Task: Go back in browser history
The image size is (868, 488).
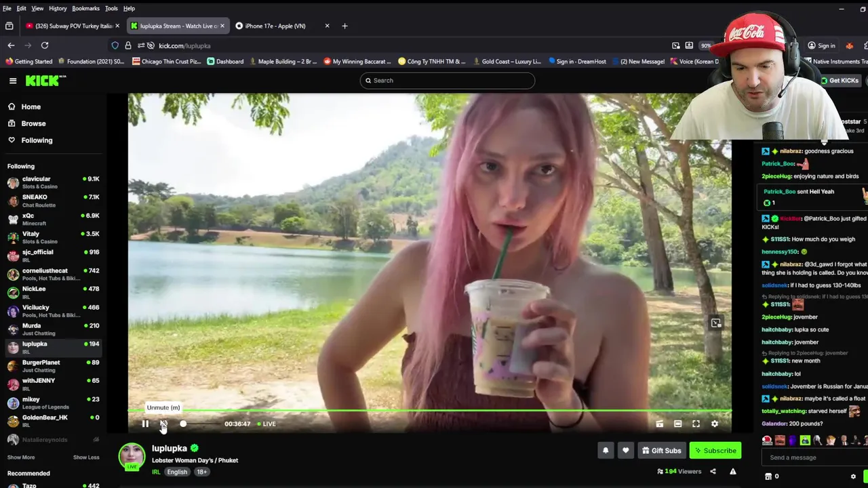Action: coord(11,45)
